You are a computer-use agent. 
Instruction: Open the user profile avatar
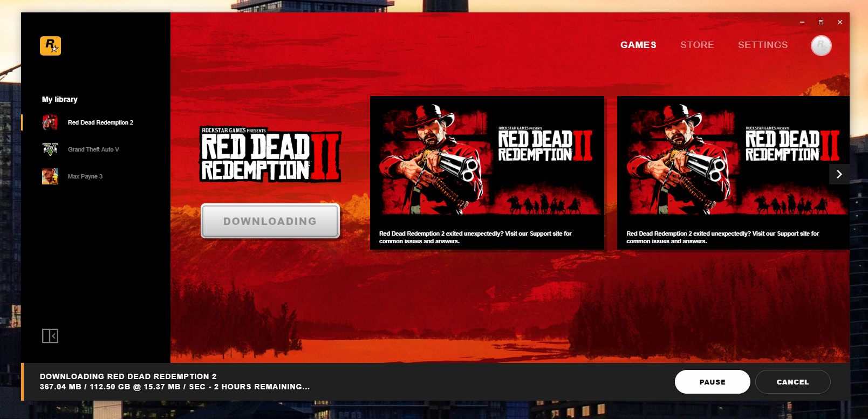(x=821, y=46)
